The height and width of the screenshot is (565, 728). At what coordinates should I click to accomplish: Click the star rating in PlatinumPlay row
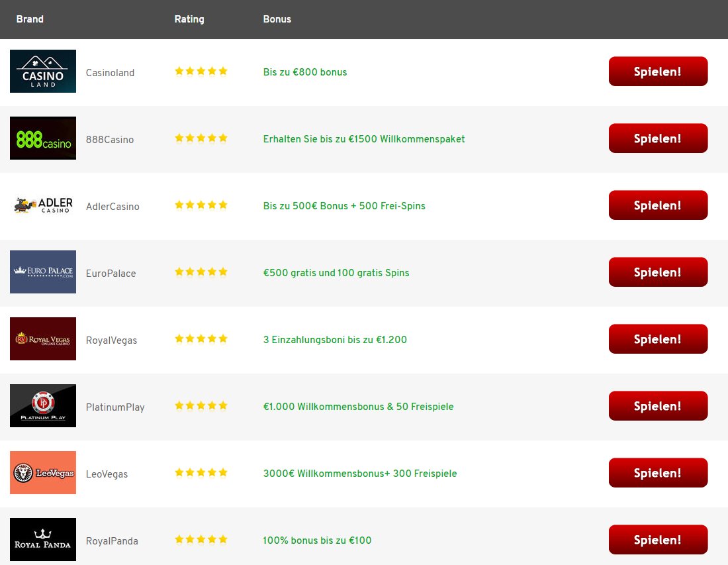pos(201,405)
